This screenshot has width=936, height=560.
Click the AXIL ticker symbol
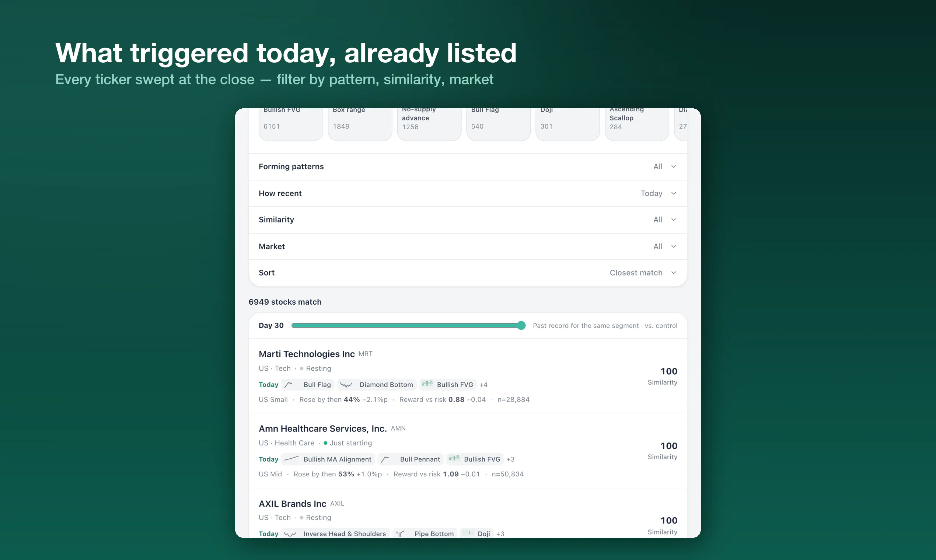(x=337, y=503)
